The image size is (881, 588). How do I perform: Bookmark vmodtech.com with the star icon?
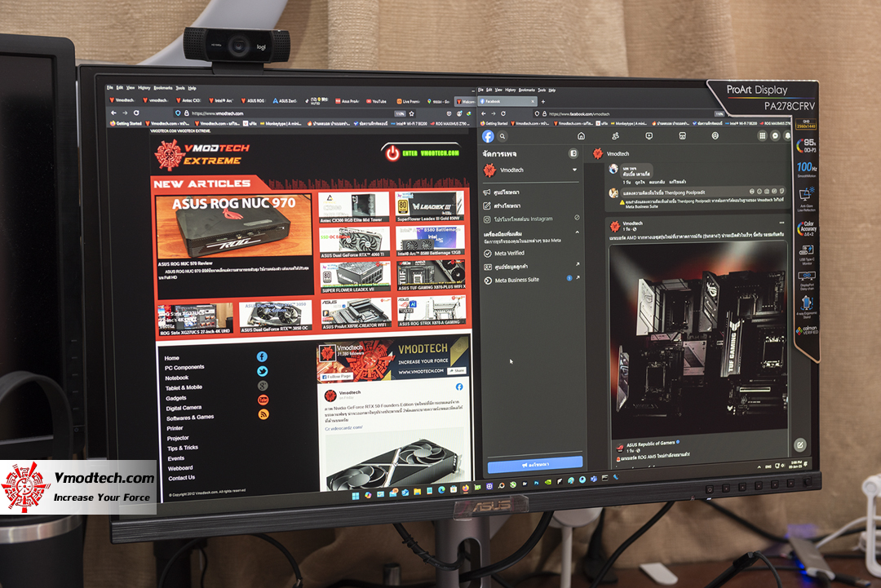[411, 113]
